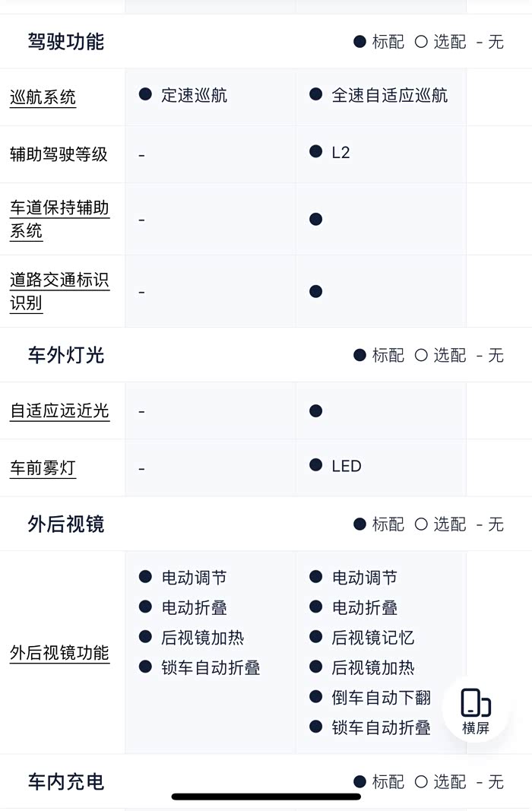
Task: Tap the 定速巡航 cell
Action: pyautogui.click(x=194, y=96)
